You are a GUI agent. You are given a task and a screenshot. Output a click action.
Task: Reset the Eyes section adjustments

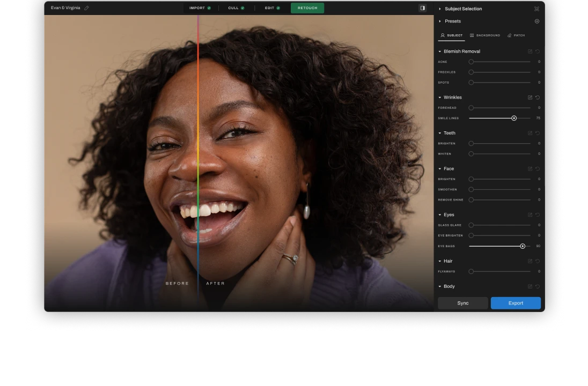coord(538,215)
